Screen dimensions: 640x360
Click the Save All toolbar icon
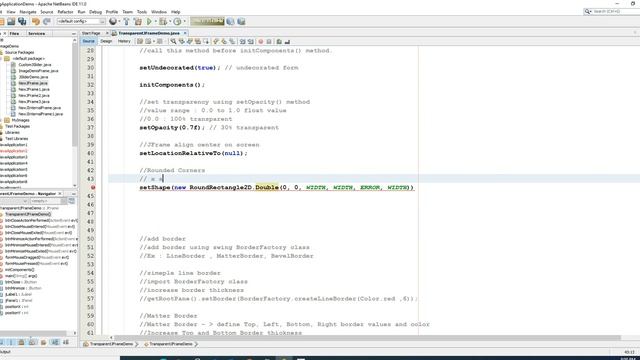22,21
